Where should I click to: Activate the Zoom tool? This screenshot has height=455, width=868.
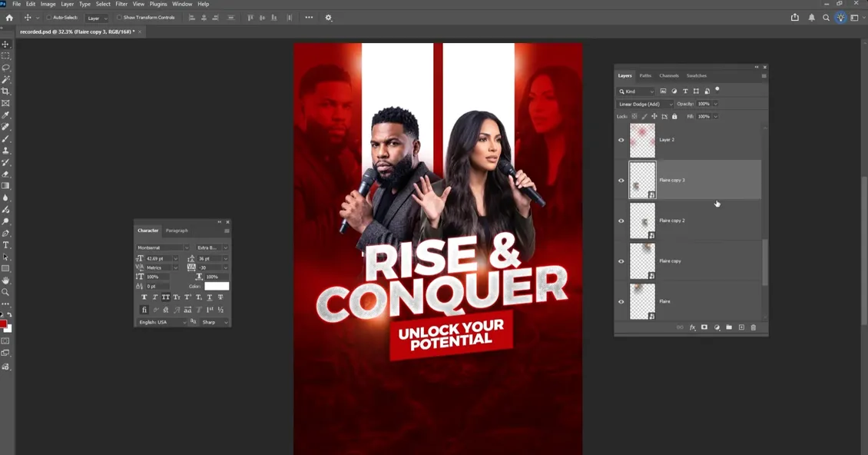coord(5,292)
